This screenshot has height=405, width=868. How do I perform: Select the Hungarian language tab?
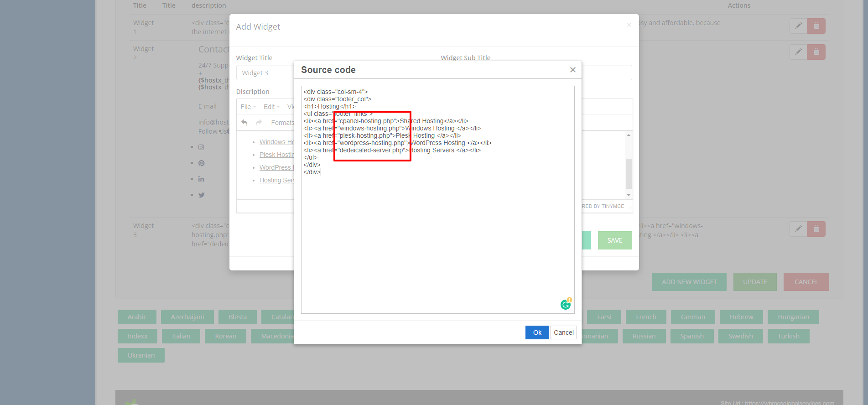(793, 317)
